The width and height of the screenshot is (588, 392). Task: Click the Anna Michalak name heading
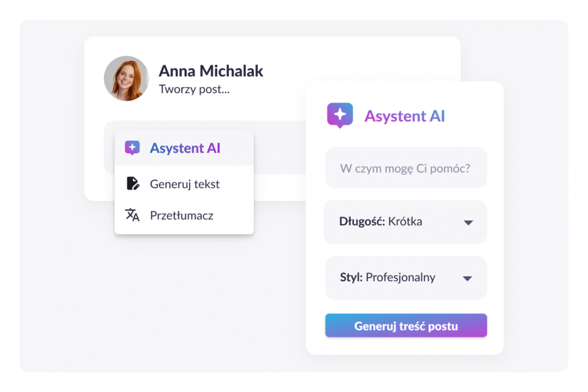[x=211, y=71]
